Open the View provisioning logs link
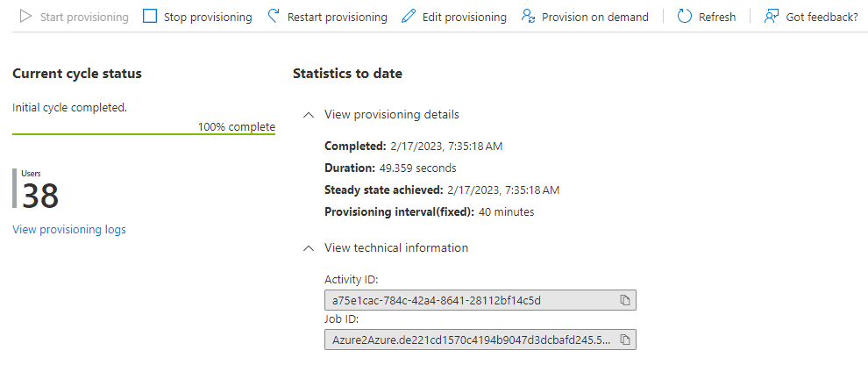The height and width of the screenshot is (372, 868). click(69, 230)
